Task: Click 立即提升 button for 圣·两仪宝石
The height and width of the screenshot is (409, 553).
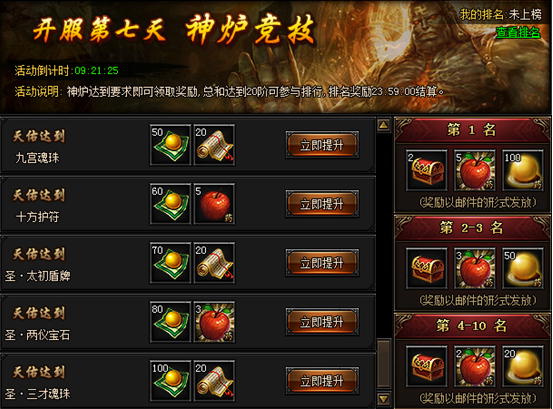Action: (x=322, y=322)
